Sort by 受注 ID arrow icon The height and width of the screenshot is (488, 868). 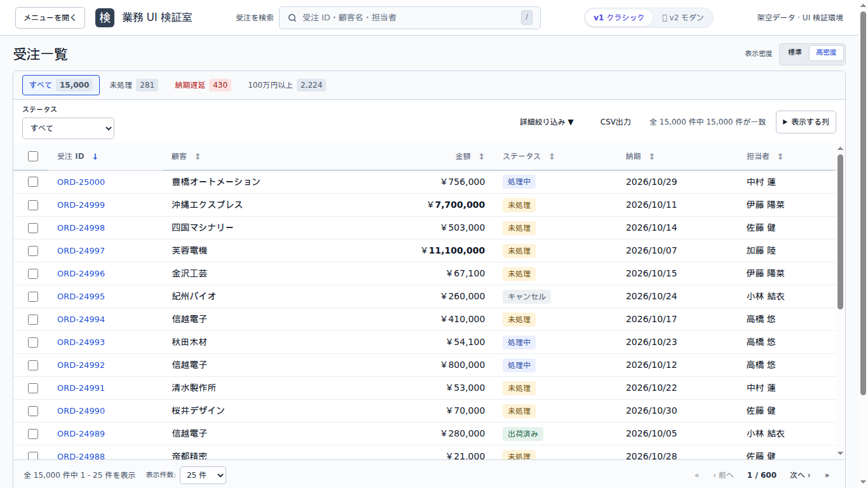[x=95, y=156]
